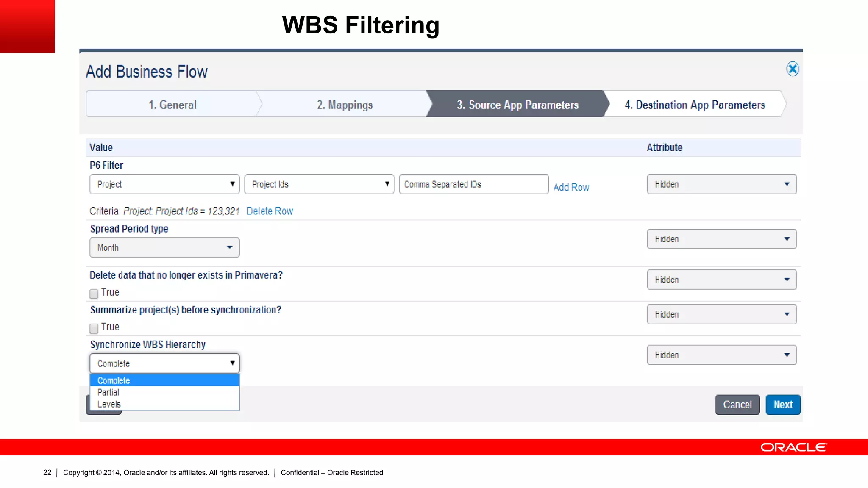
Task: Select Levels in the WBS Hierarchy list
Action: [x=164, y=404]
